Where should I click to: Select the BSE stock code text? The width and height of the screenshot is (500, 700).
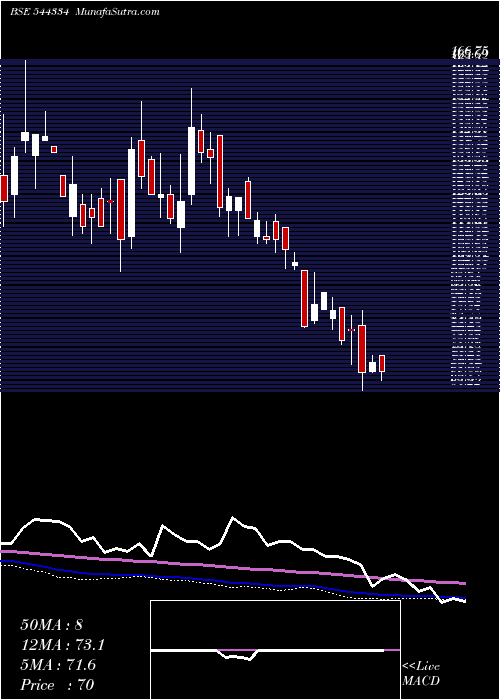[39, 12]
